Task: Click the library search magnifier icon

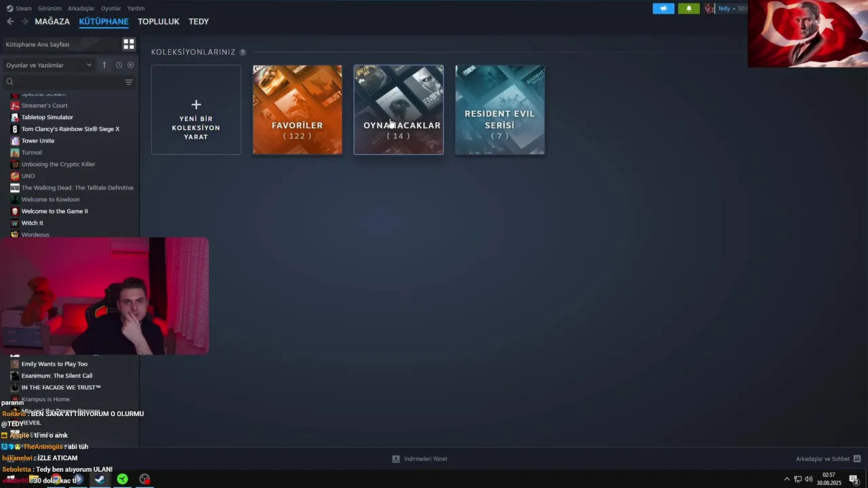Action: pyautogui.click(x=9, y=82)
